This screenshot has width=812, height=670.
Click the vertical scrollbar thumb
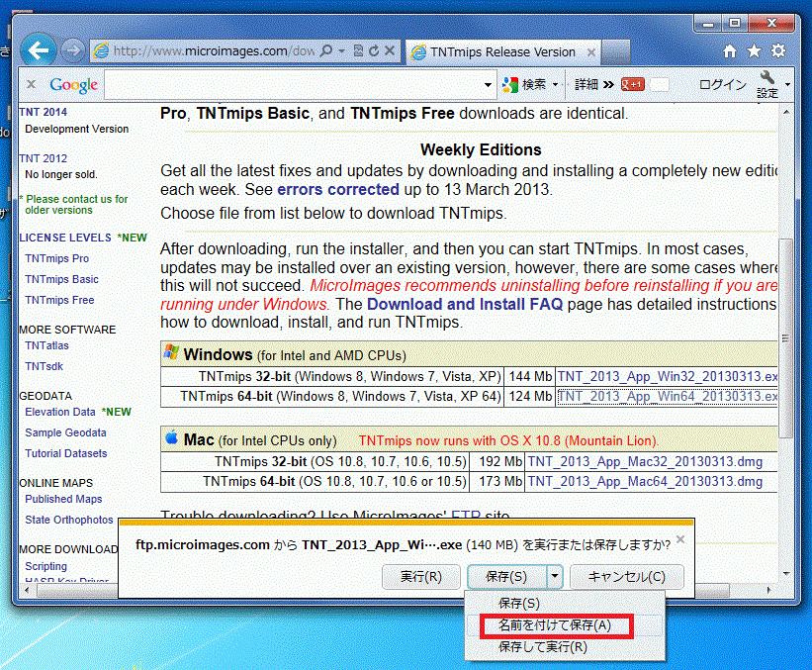[x=786, y=337]
